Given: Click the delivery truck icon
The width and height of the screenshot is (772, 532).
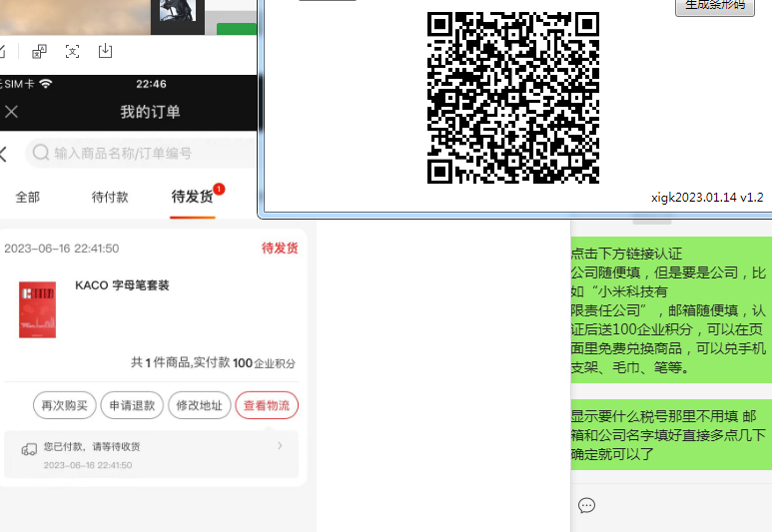Looking at the screenshot, I should coord(29,449).
